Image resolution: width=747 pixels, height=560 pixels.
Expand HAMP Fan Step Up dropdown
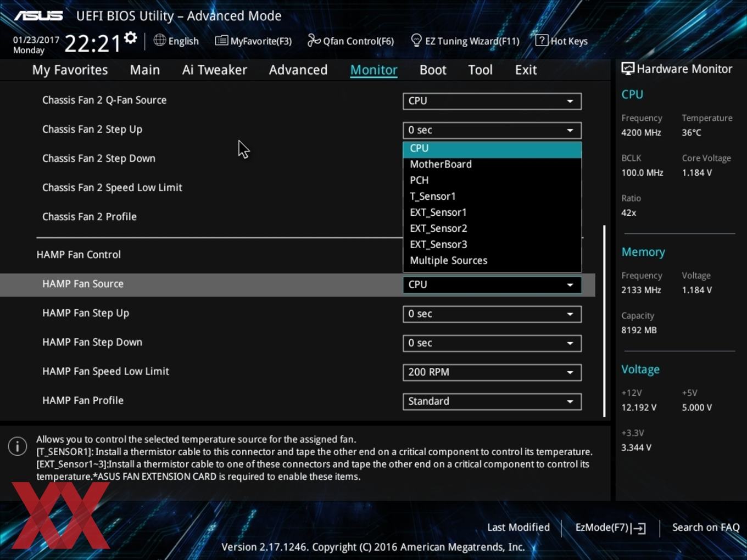pos(492,314)
